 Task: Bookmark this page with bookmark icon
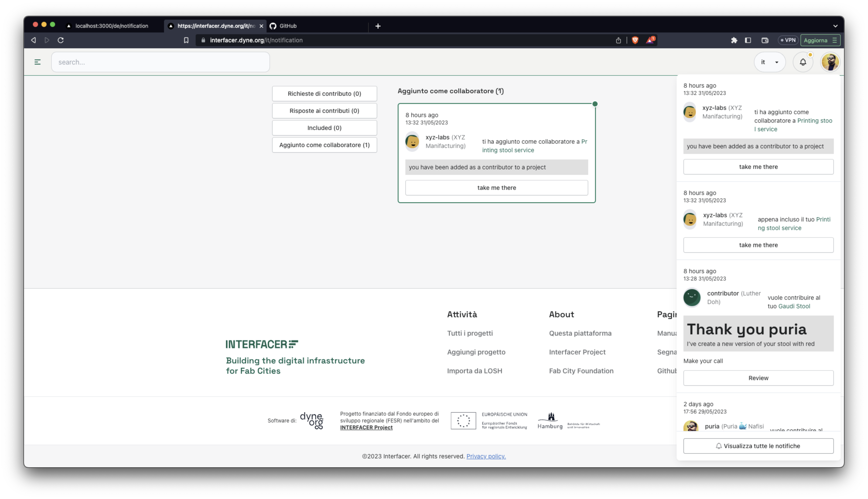click(x=186, y=40)
